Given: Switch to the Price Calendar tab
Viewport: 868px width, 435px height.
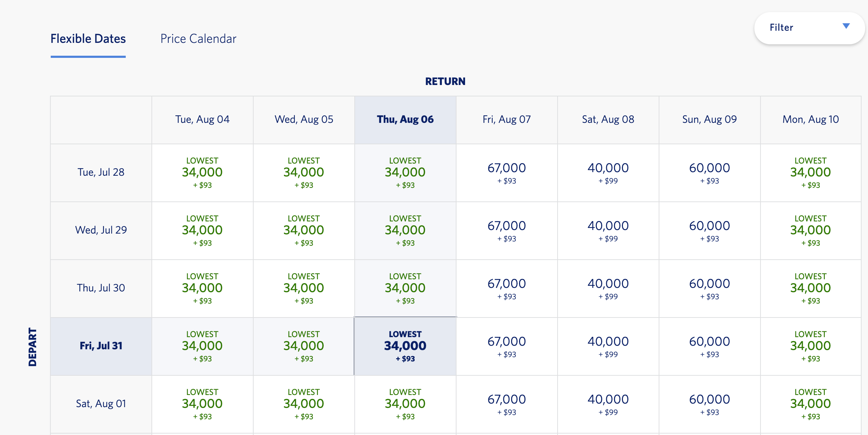Looking at the screenshot, I should 198,39.
